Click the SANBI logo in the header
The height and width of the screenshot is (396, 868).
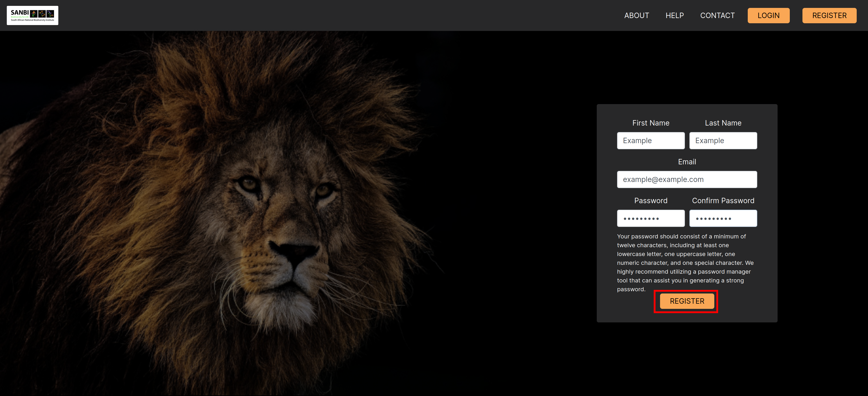coord(32,16)
